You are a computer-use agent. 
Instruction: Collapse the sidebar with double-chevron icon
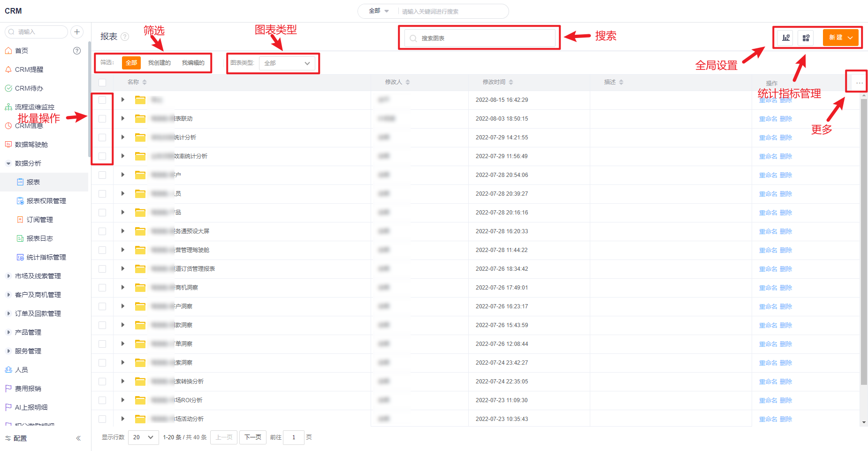click(78, 438)
